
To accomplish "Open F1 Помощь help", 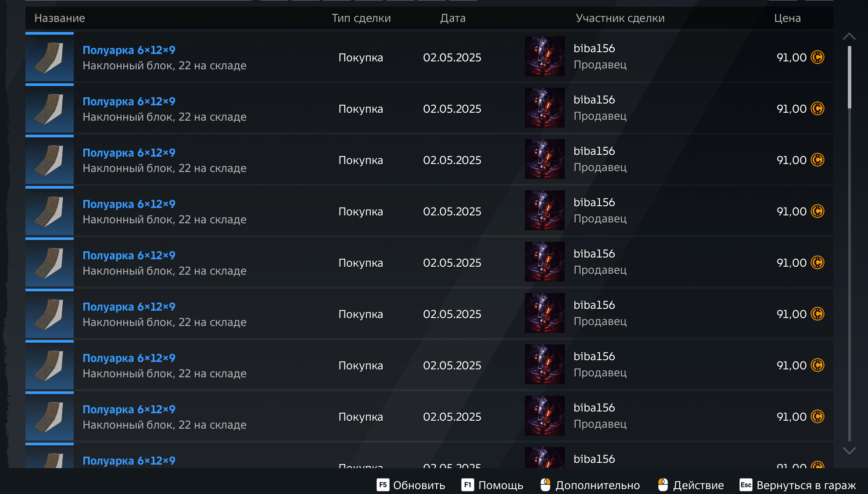I will (x=492, y=485).
